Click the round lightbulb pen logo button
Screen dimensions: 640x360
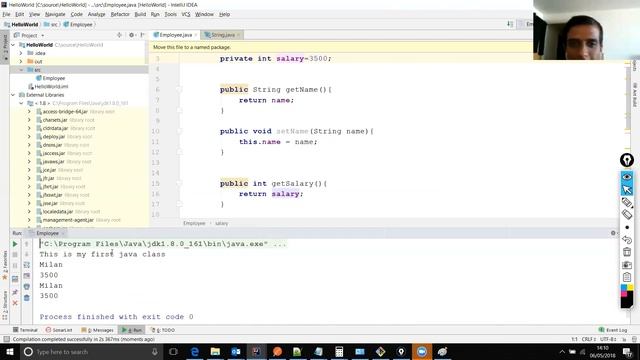[627, 160]
